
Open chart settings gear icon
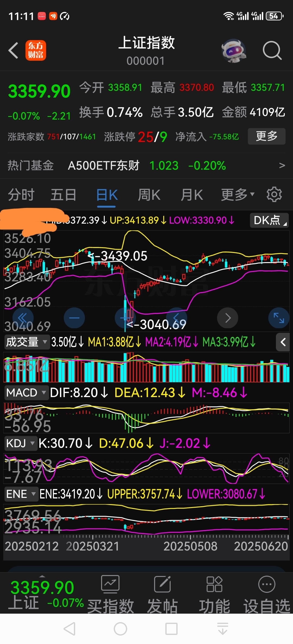274,194
